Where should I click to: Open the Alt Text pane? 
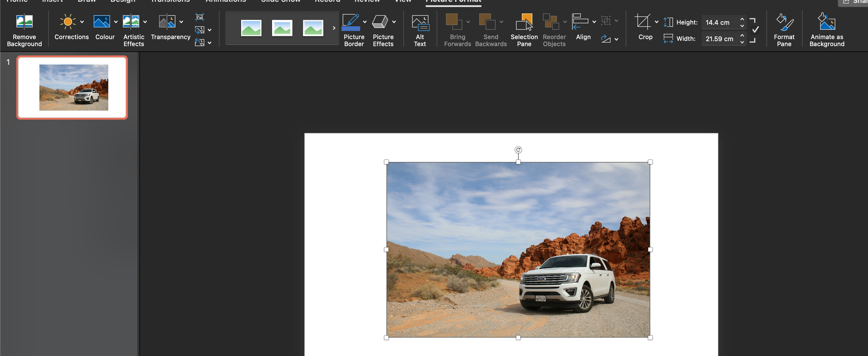(x=419, y=29)
